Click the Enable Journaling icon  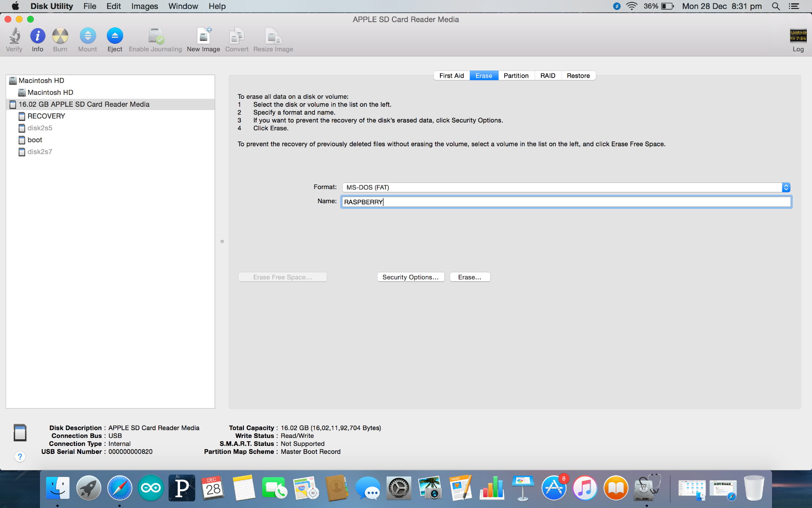point(155,40)
